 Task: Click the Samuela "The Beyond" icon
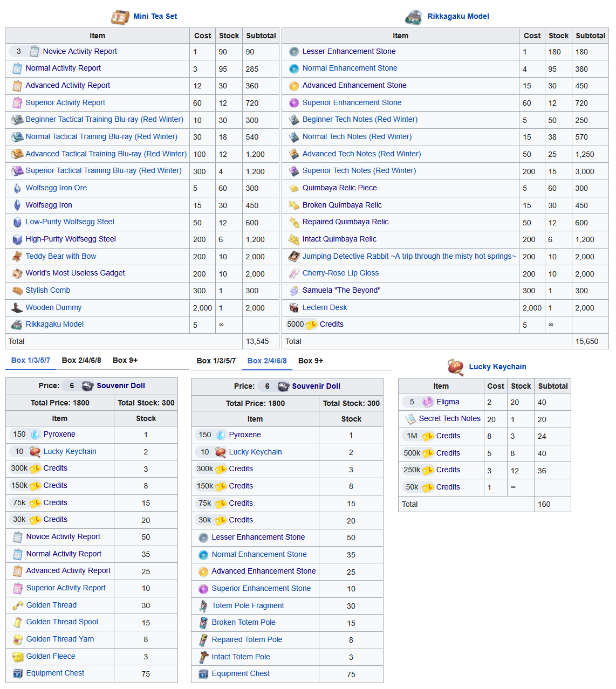tap(294, 291)
